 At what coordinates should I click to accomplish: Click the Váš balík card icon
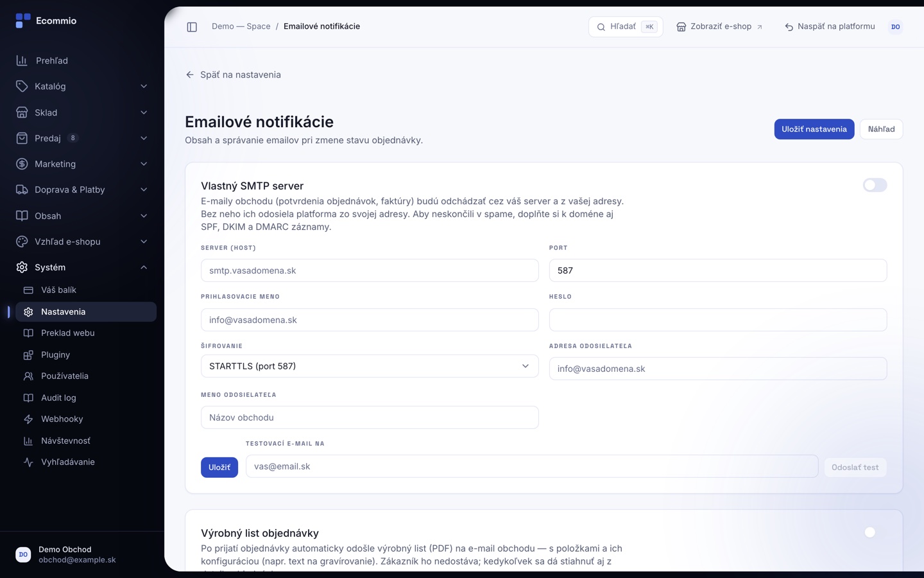tap(28, 290)
